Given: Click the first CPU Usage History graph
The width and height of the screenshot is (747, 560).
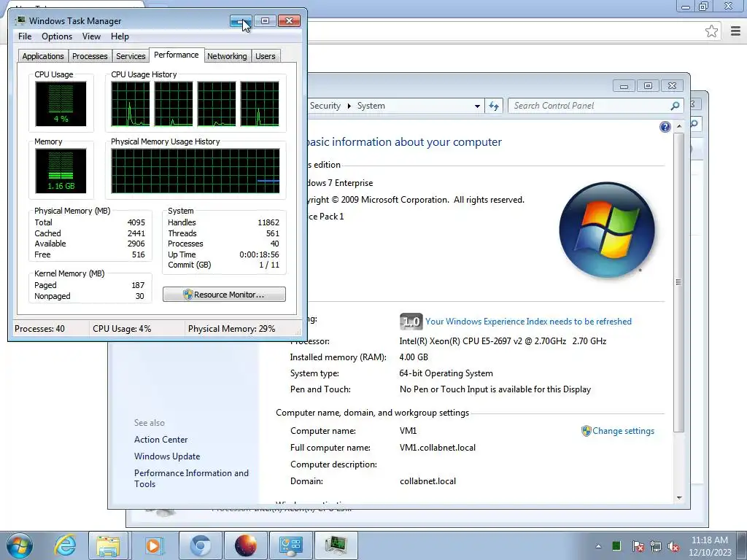Looking at the screenshot, I should 130,104.
